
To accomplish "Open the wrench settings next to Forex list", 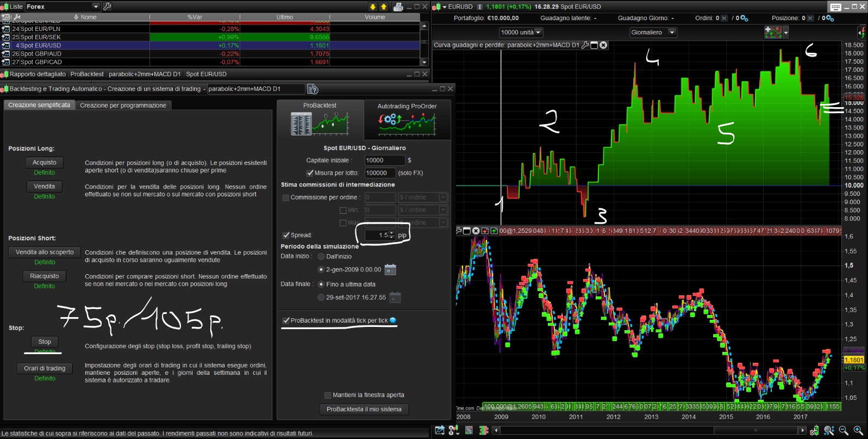I will click(x=107, y=7).
